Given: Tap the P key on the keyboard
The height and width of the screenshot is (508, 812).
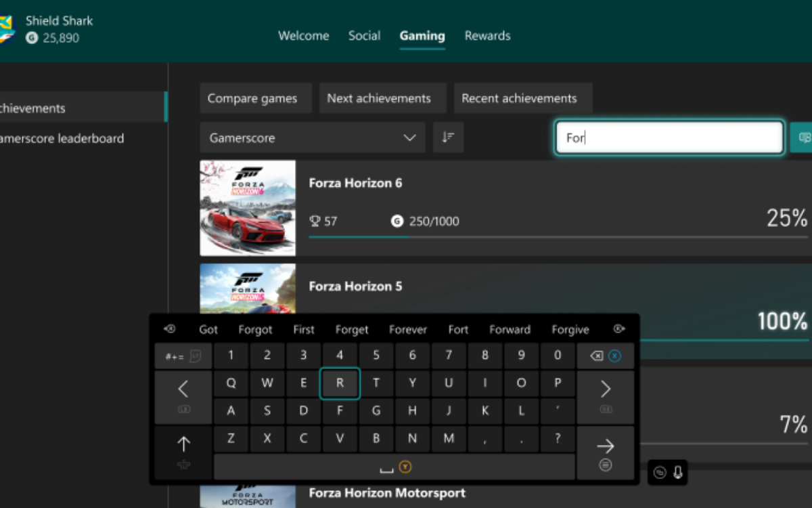Looking at the screenshot, I should coord(558,383).
